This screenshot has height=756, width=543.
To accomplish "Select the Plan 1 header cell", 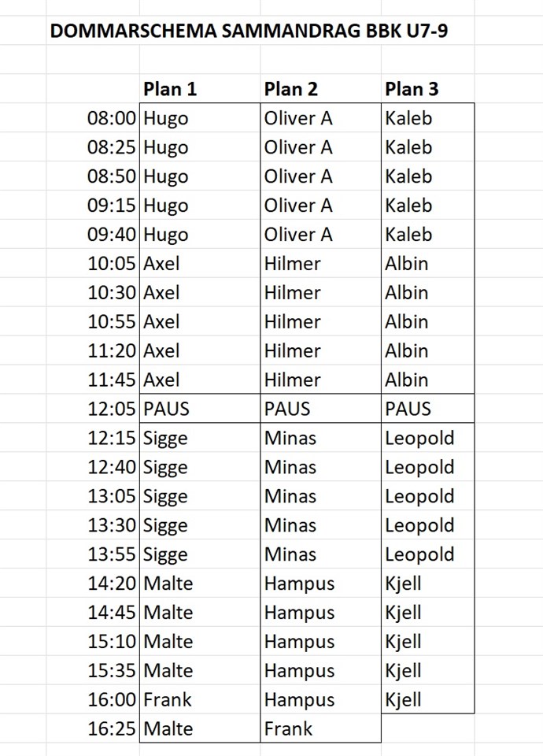I will [170, 89].
